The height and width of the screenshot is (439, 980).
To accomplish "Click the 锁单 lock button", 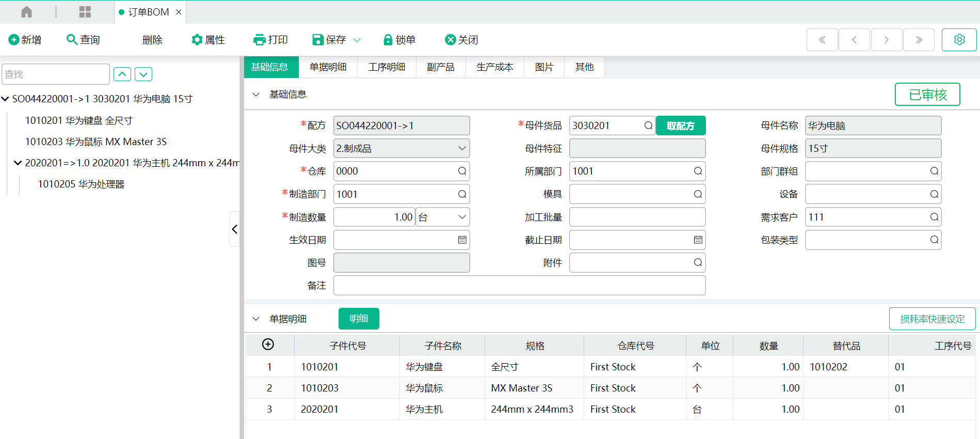I will 399,40.
